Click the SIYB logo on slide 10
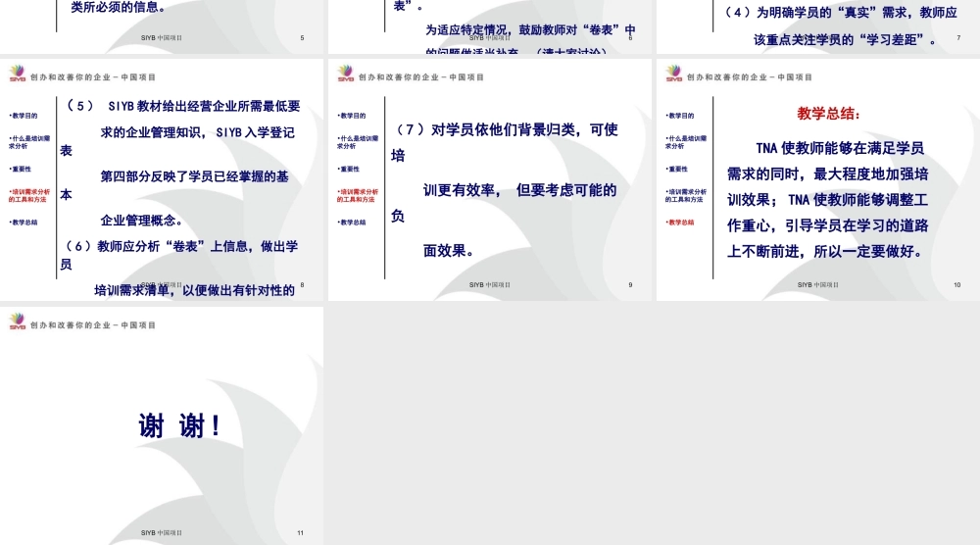 click(x=674, y=74)
